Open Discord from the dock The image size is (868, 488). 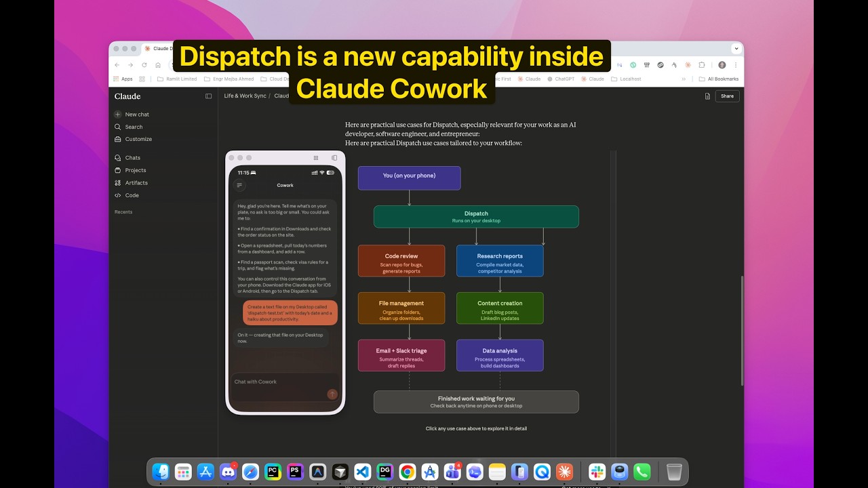click(228, 472)
